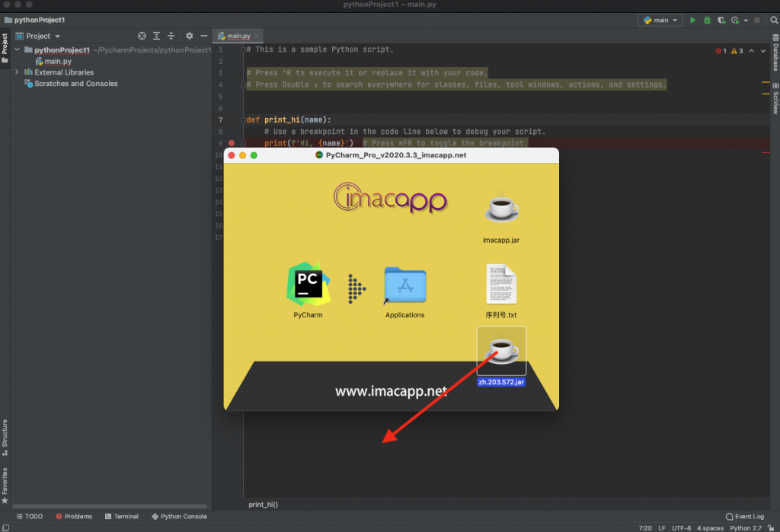This screenshot has height=532, width=780.
Task: Change UTF-8 file encoding in status bar
Action: pos(681,528)
